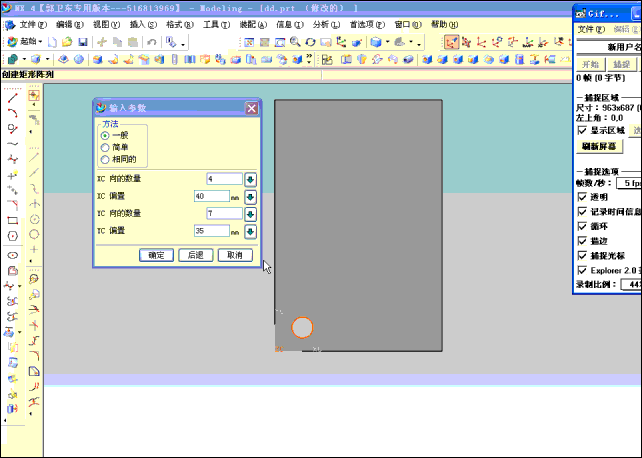The image size is (642, 458).
Task: Click the highlighted WCS dynamics icon
Action: pyautogui.click(x=451, y=42)
